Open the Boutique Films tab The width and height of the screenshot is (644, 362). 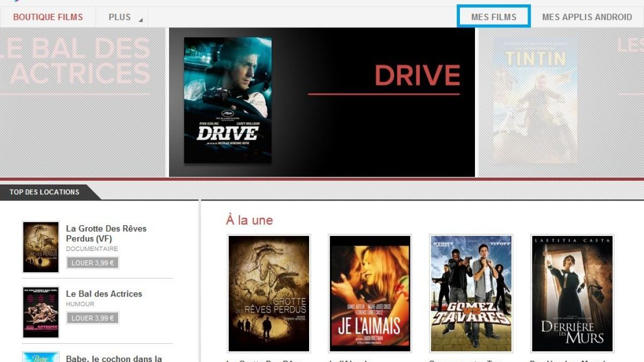tap(48, 17)
